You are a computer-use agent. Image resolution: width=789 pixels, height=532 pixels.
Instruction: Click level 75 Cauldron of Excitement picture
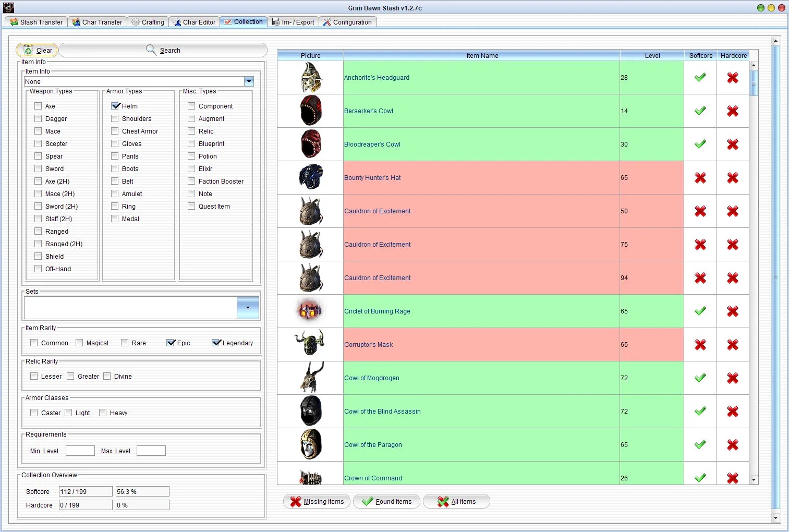click(x=311, y=244)
